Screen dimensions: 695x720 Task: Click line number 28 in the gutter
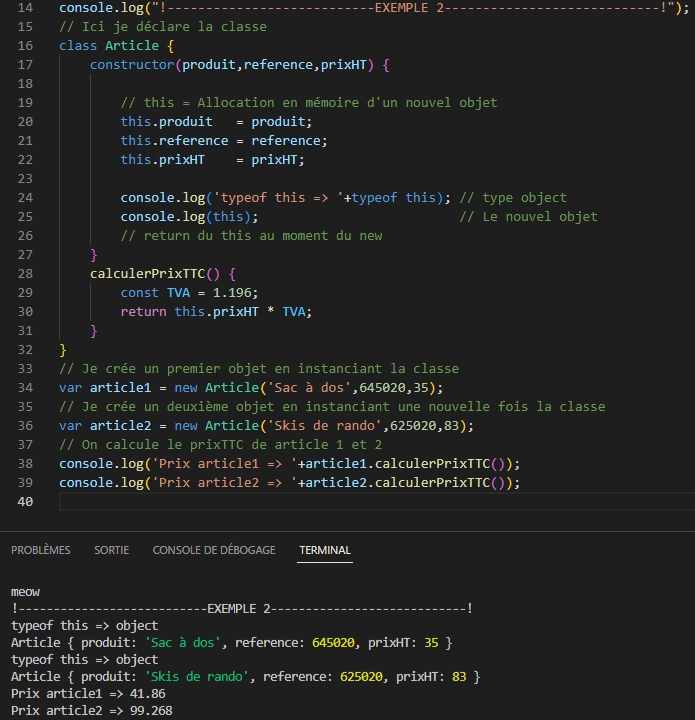coord(25,274)
